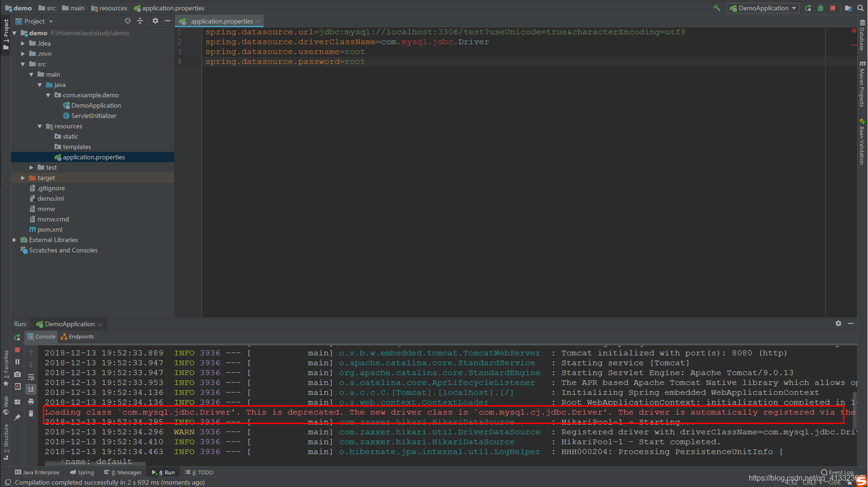Image resolution: width=868 pixels, height=487 pixels.
Task: Click the Build project hammer icon
Action: point(717,8)
